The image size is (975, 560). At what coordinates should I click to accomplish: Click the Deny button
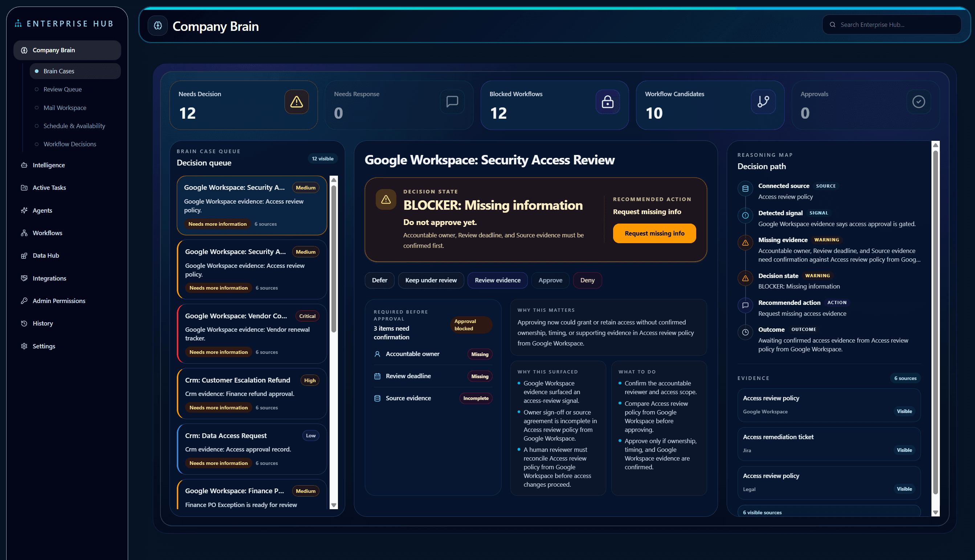pyautogui.click(x=587, y=281)
